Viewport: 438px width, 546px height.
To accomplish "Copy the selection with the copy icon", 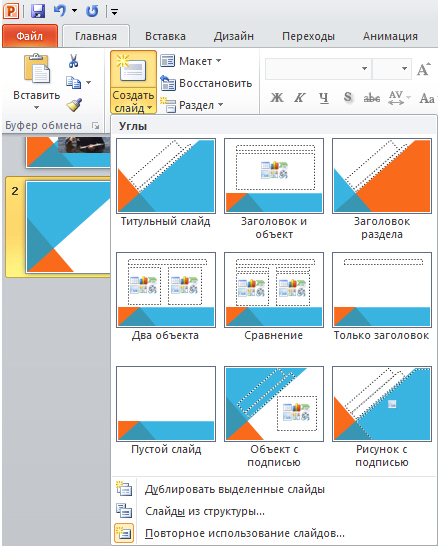I will click(73, 83).
